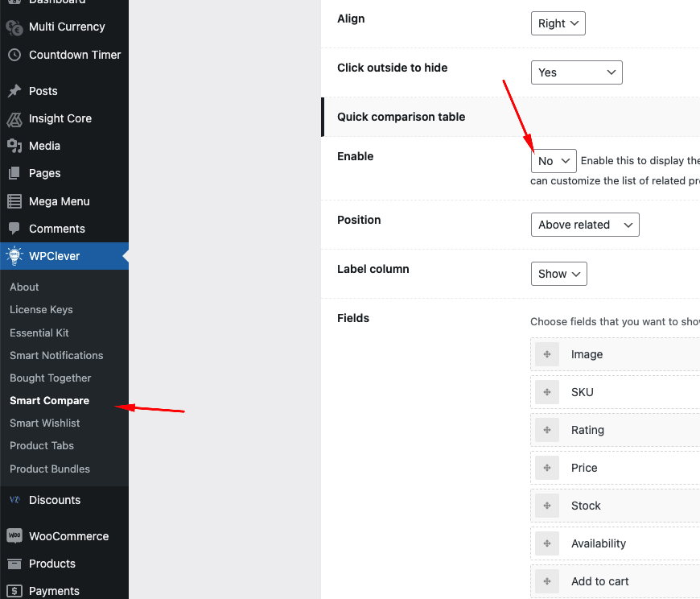Open Smart Notifications submenu
Screen dimensions: 700x599
[x=56, y=356]
